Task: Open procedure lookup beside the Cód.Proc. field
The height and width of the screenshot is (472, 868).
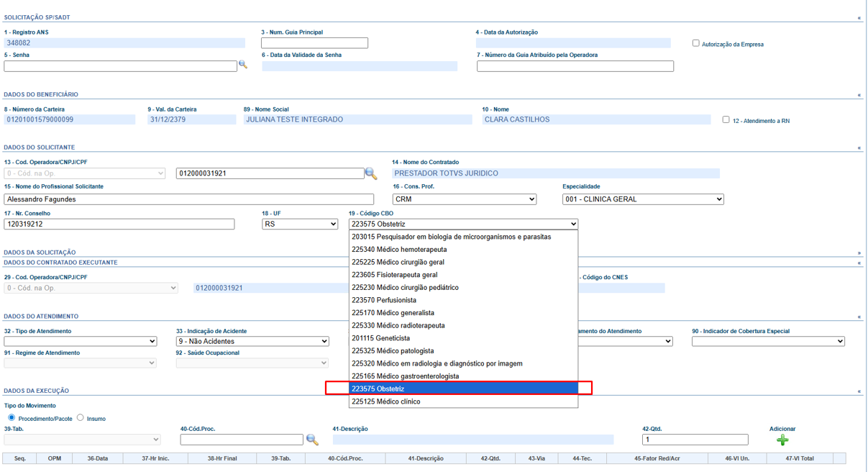Action: [312, 440]
